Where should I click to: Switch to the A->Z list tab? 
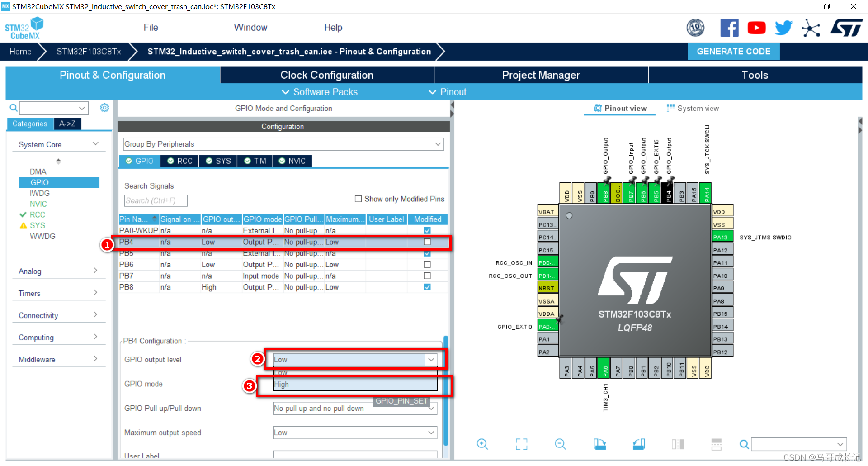(67, 124)
